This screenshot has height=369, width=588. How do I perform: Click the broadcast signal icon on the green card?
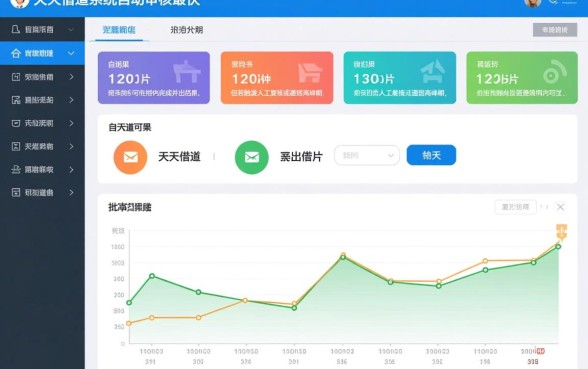(555, 72)
